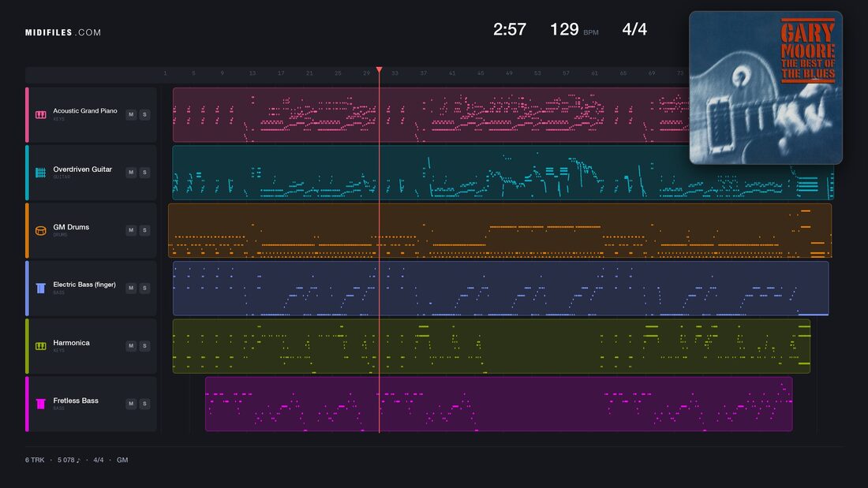
Task: Select the blue Electric Bass MIDI clip
Action: pyautogui.click(x=500, y=289)
